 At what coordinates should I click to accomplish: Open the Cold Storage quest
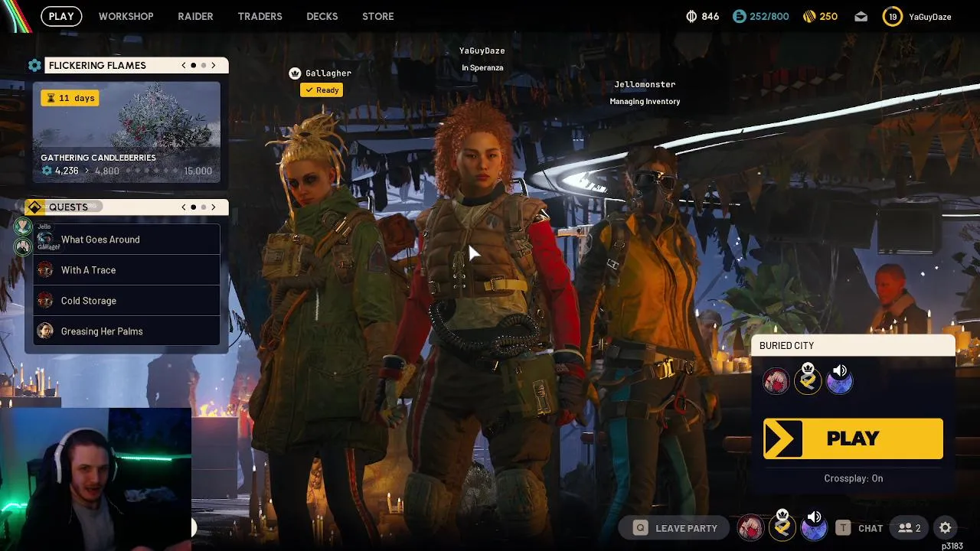(126, 301)
